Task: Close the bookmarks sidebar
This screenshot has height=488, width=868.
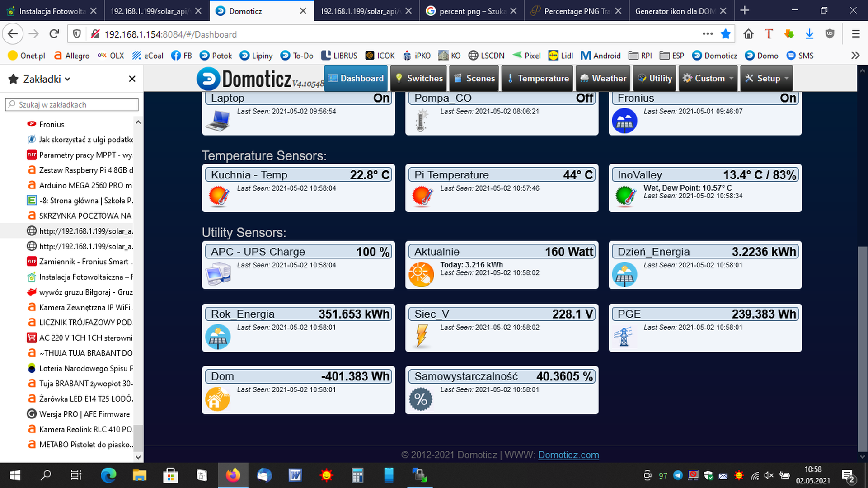Action: 132,79
